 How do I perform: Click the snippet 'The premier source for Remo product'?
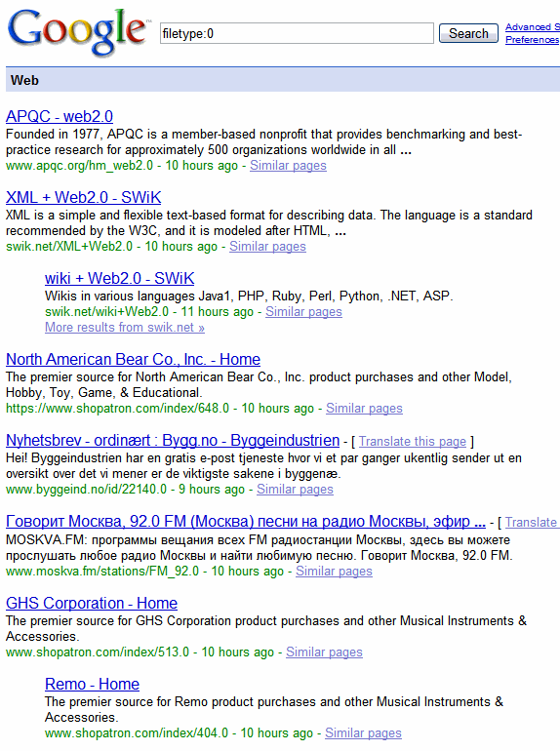point(274,709)
